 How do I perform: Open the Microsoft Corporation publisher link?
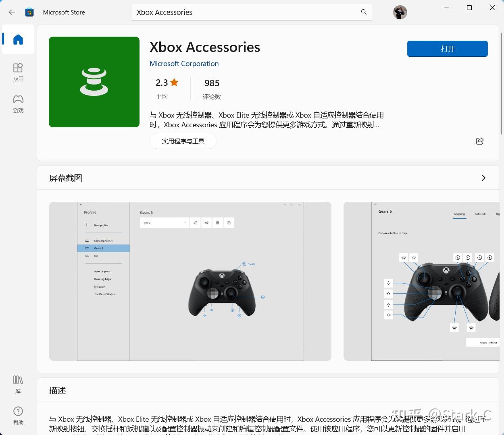coord(184,64)
